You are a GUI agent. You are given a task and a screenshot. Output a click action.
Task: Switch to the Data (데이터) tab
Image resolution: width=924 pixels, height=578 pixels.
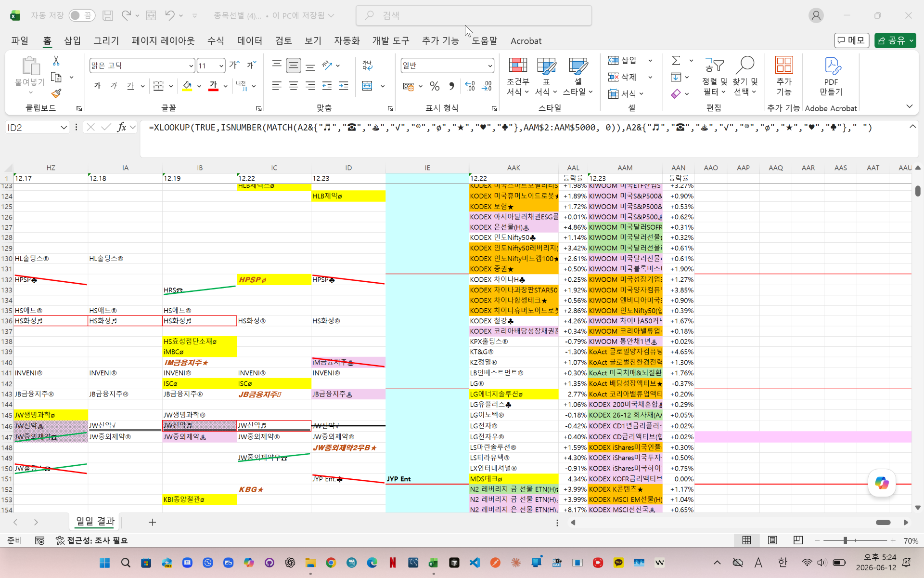(250, 41)
